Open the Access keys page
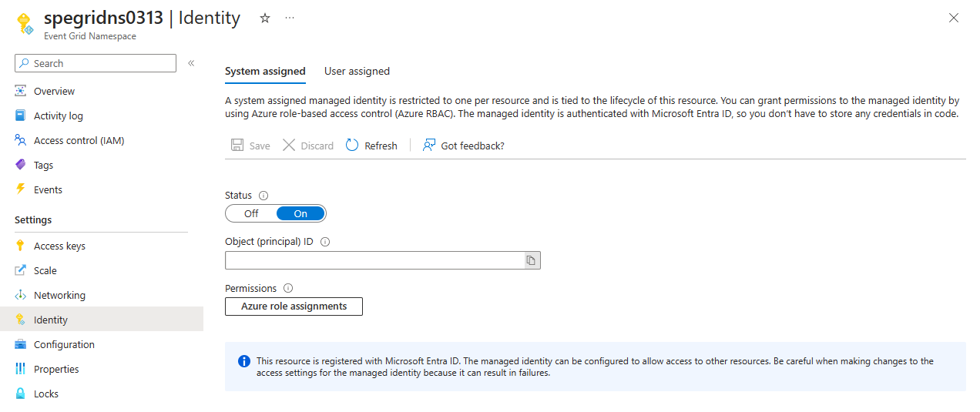 point(59,246)
